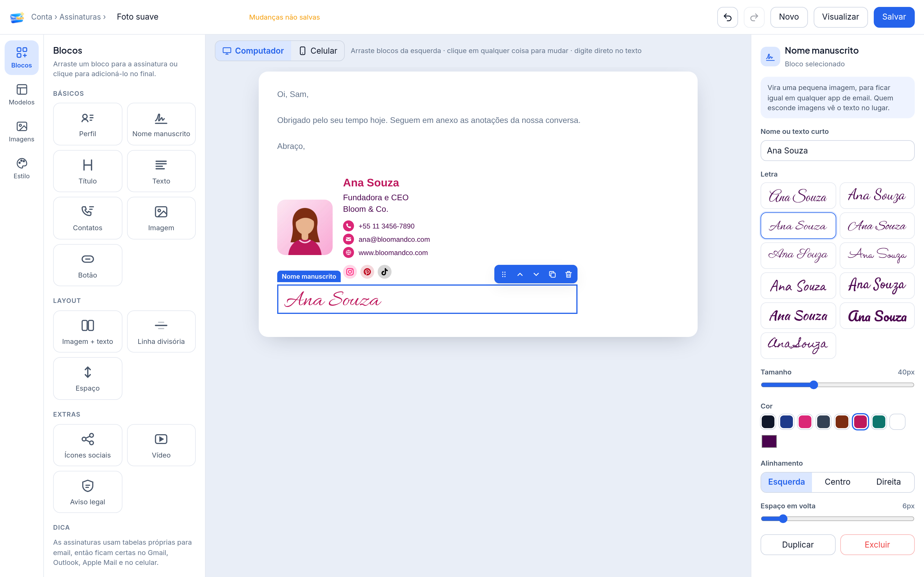Click the undo arrow icon

(x=727, y=17)
